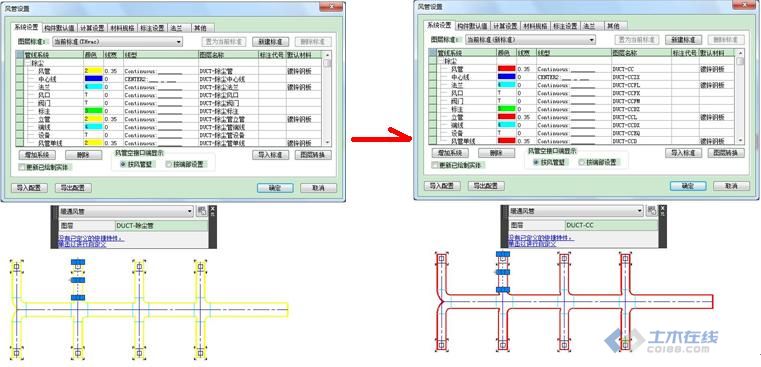Click the red color swatch in the 风管 row
Image resolution: width=761 pixels, height=367 pixels.
[x=507, y=69]
